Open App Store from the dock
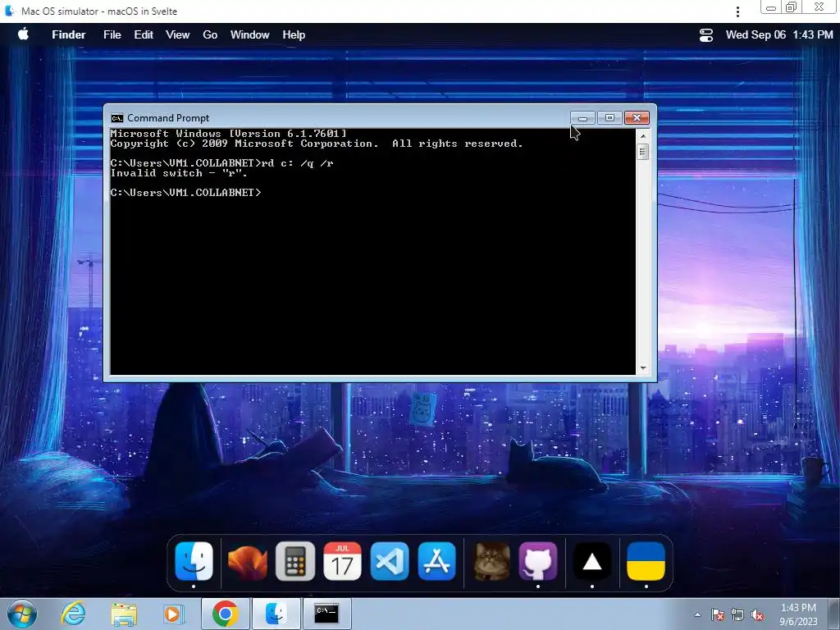This screenshot has height=630, width=840. tap(436, 561)
